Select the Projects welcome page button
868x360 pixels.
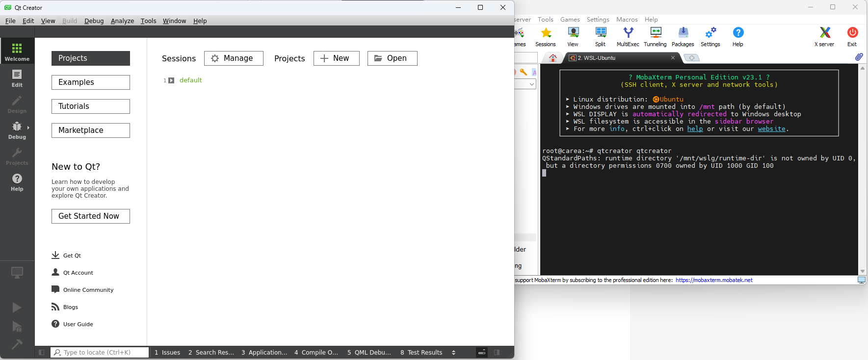tap(91, 58)
